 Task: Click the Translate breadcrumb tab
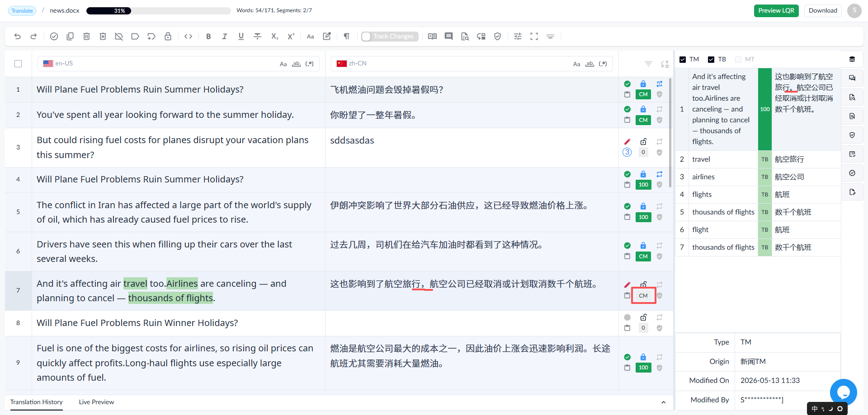click(x=22, y=11)
